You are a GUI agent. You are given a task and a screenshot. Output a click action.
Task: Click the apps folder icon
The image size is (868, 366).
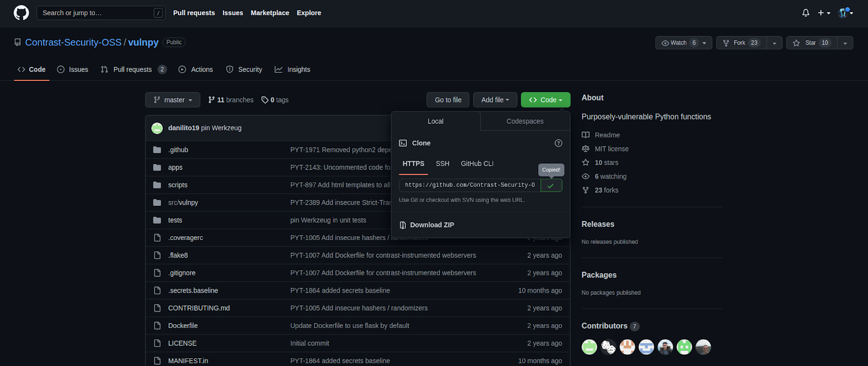pyautogui.click(x=157, y=167)
